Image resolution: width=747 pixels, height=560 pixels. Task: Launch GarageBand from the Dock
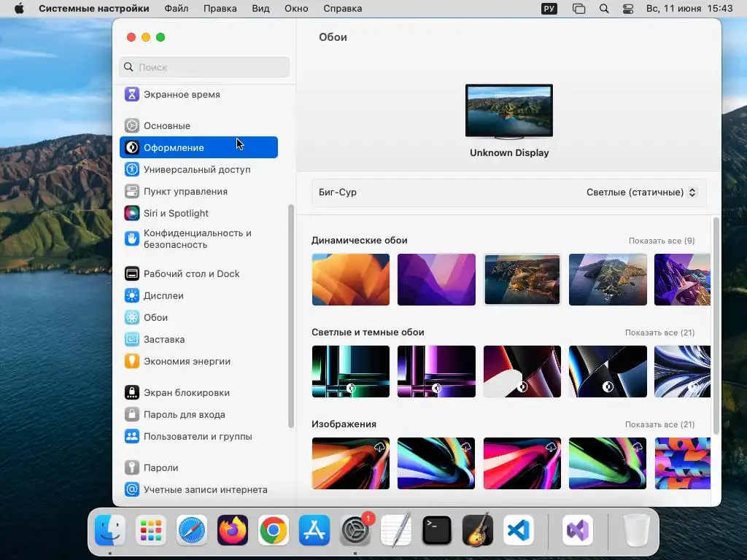(478, 530)
